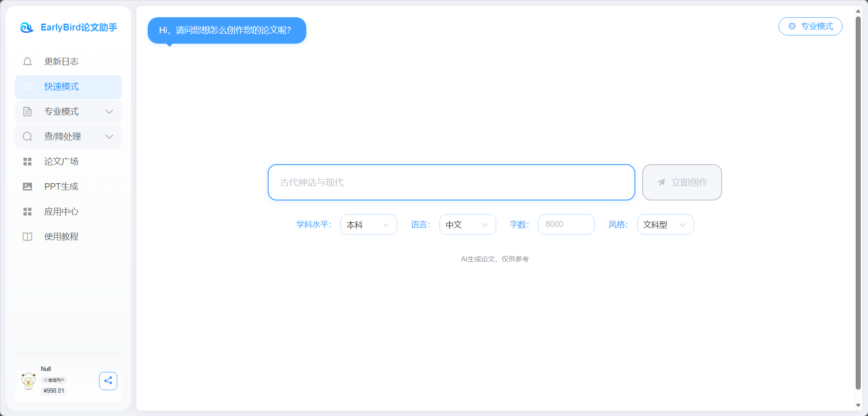Open 论文广场 via its grid icon
The image size is (868, 416).
(x=27, y=161)
